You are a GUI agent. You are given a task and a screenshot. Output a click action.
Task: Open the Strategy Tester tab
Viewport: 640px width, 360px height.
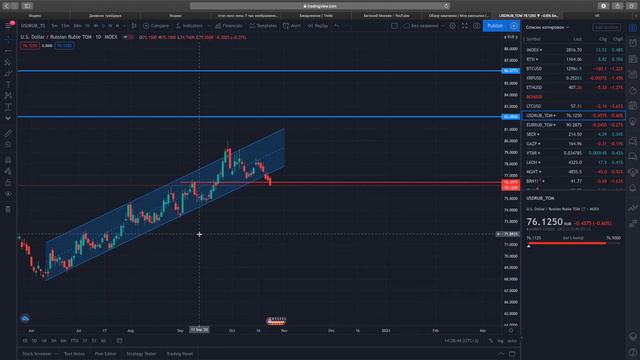[141, 354]
